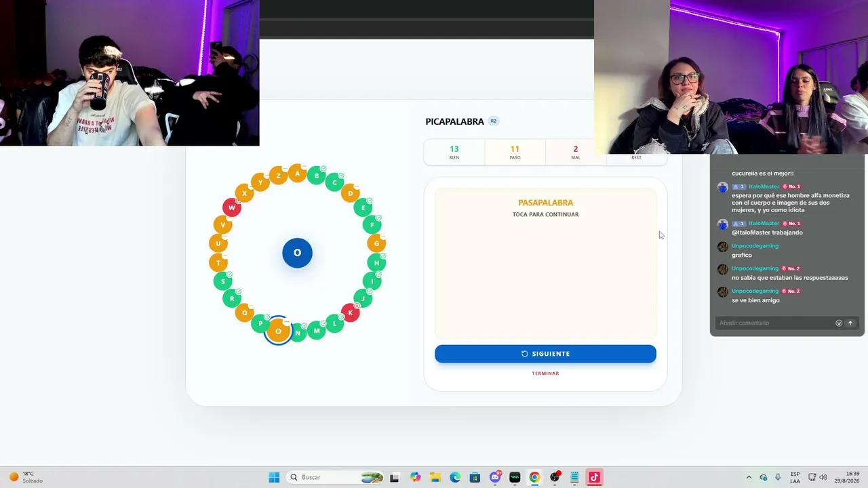
Task: Tap the Pasapalabra card to continue
Action: [x=545, y=264]
